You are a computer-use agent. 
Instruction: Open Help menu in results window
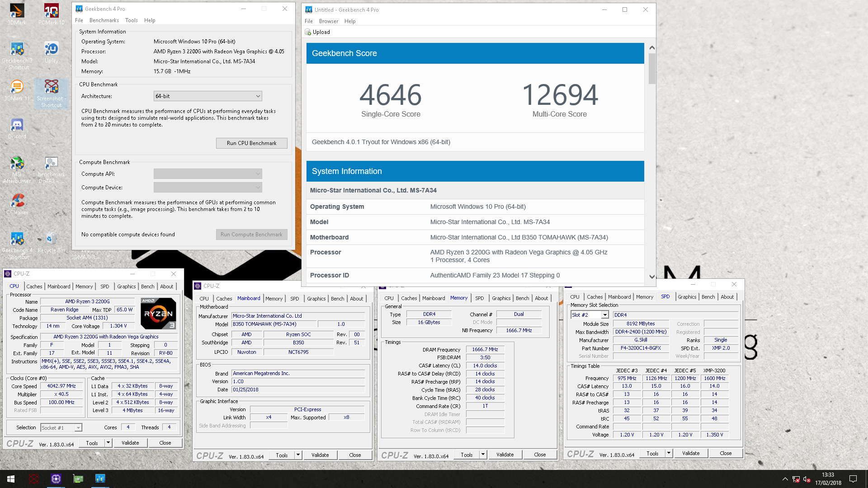350,21
